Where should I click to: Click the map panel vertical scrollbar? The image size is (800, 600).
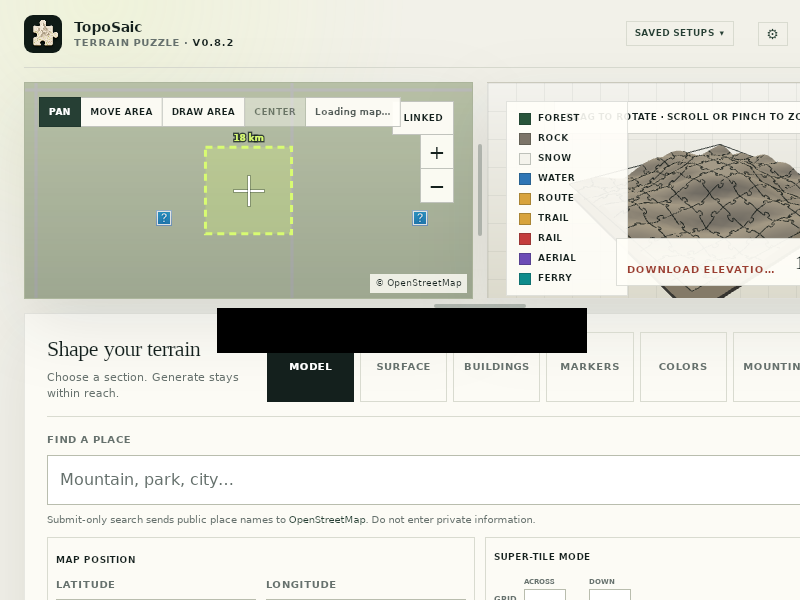click(480, 190)
